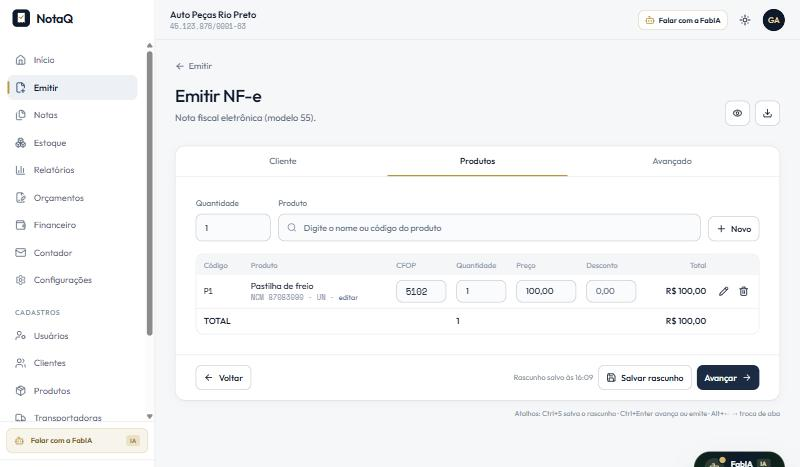This screenshot has width=800, height=467.
Task: Select Emitir in the sidebar
Action: [72, 88]
